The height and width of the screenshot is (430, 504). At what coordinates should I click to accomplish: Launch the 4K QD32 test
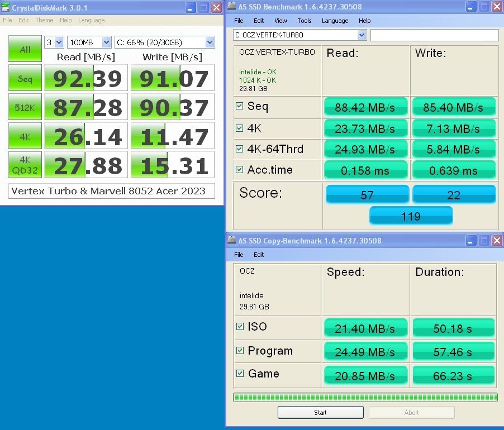(x=25, y=165)
